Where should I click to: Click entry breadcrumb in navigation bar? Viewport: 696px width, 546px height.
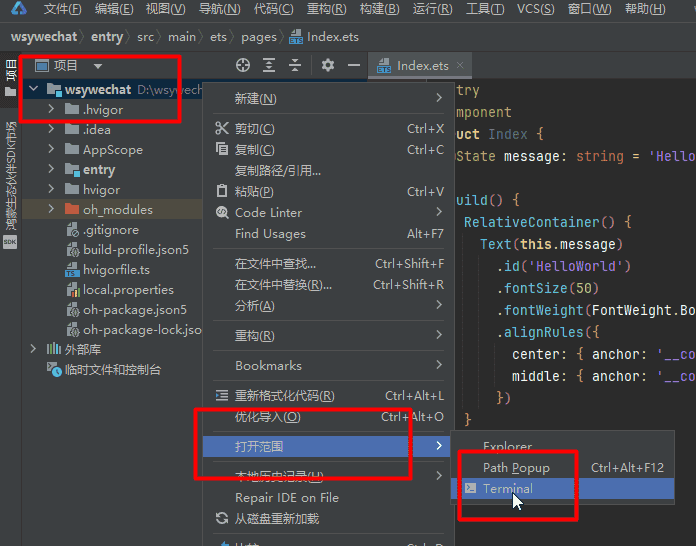pyautogui.click(x=107, y=36)
